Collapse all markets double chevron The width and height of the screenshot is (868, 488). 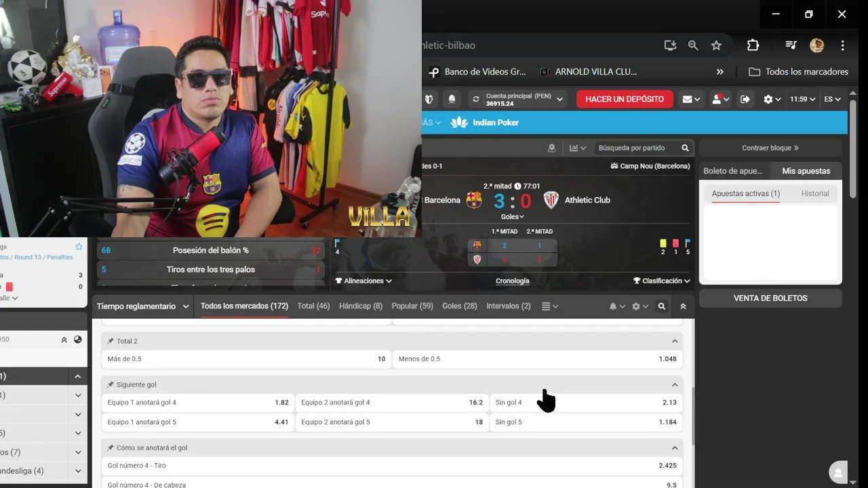[683, 306]
